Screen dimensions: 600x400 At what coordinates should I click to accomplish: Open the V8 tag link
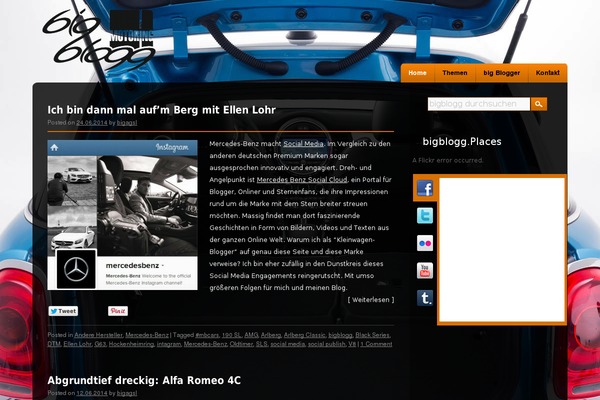point(352,344)
